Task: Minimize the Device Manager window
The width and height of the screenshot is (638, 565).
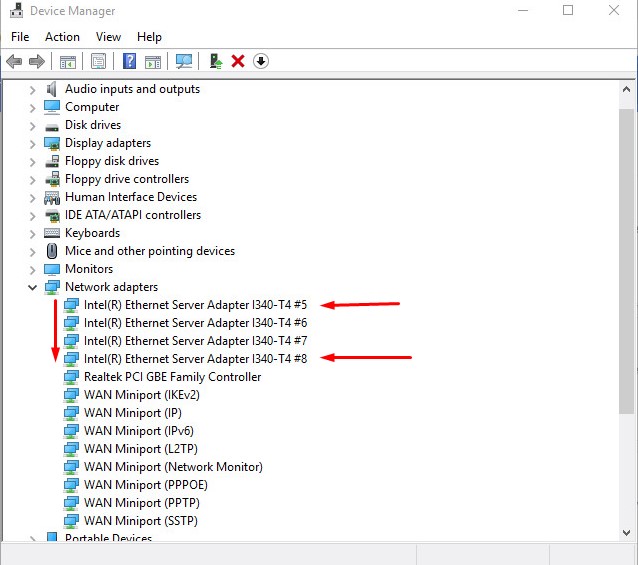Action: (523, 10)
